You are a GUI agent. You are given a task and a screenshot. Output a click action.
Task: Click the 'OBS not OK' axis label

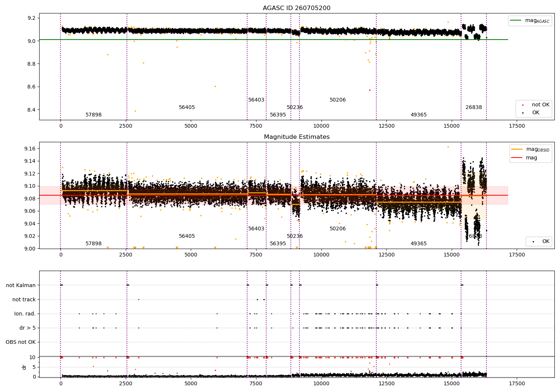(21, 342)
